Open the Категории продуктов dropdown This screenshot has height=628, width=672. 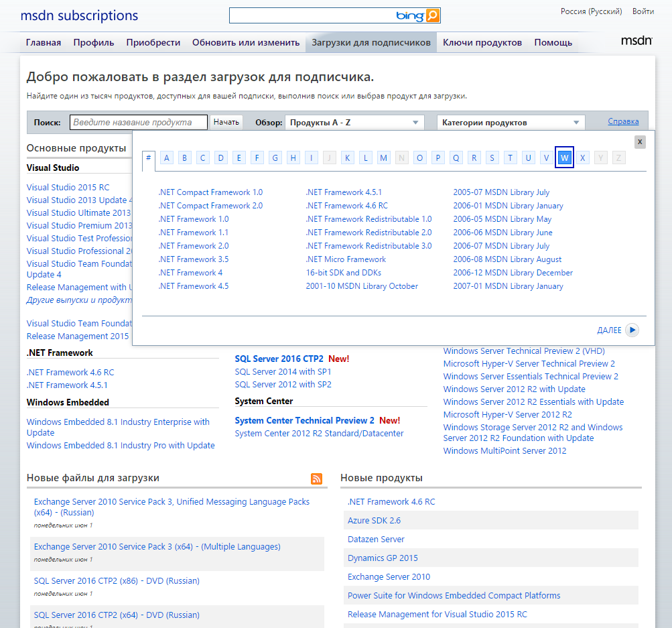click(x=511, y=123)
